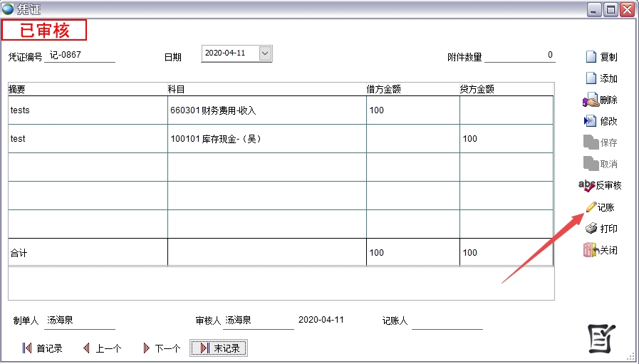Click the 添加 (add) voucher icon
Viewport: 639px width, 364px height.
coord(591,78)
